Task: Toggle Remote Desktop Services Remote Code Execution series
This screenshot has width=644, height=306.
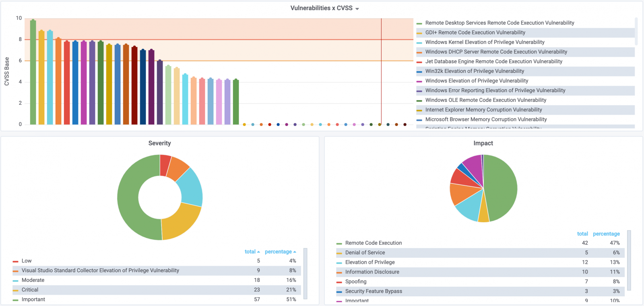Action: click(500, 23)
